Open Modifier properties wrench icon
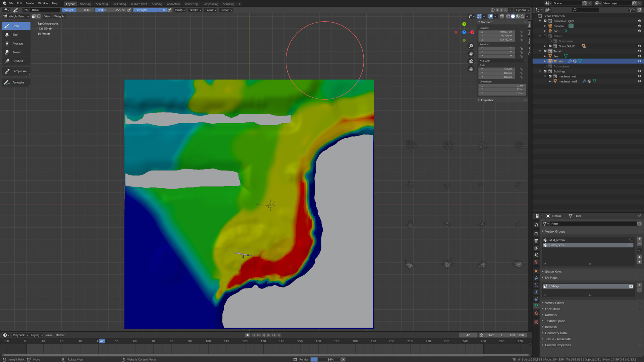Screen dimensions: 644x362 click(536, 278)
